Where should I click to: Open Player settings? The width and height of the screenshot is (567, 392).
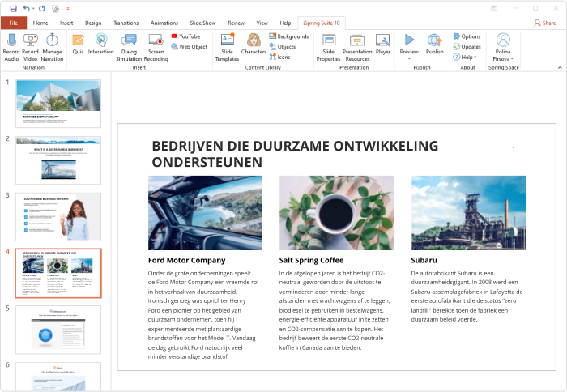(382, 44)
